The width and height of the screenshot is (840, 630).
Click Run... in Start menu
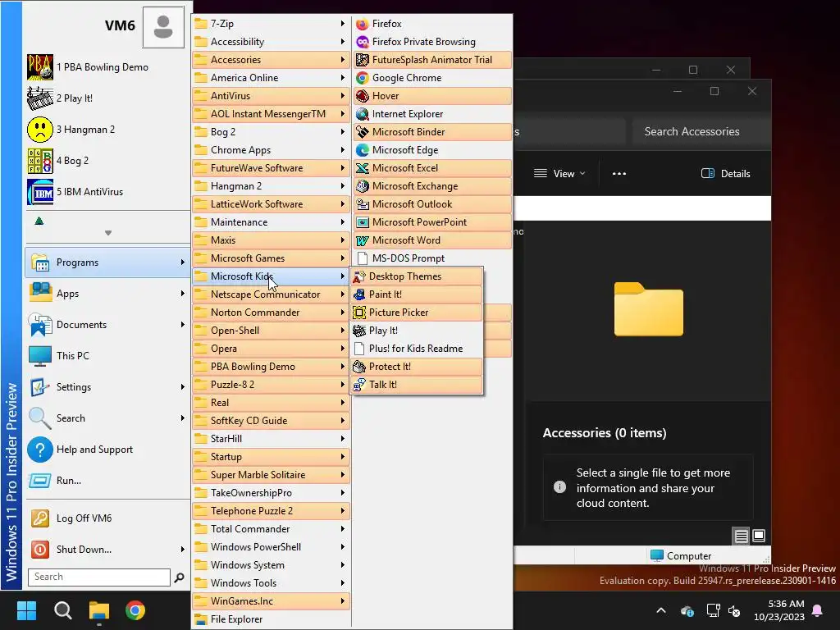107,481
